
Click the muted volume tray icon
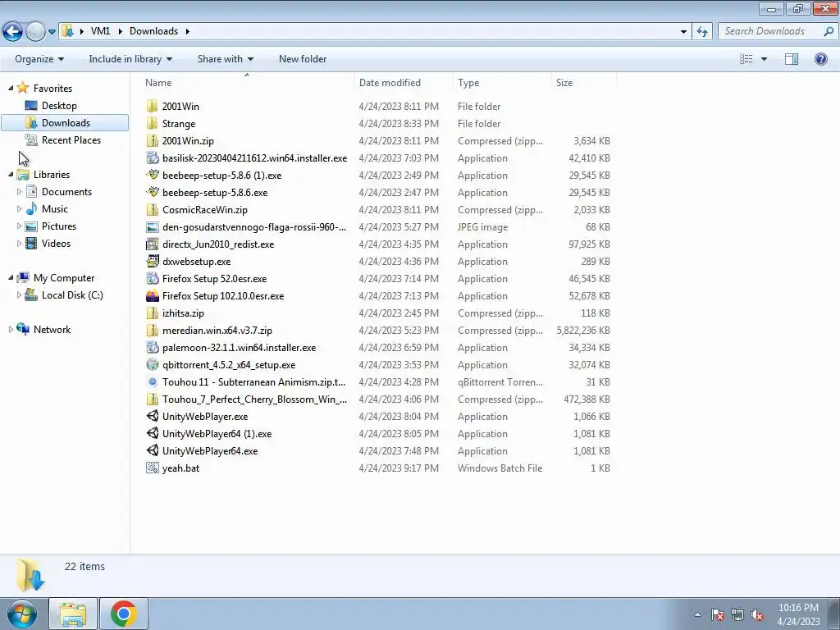coord(757,615)
